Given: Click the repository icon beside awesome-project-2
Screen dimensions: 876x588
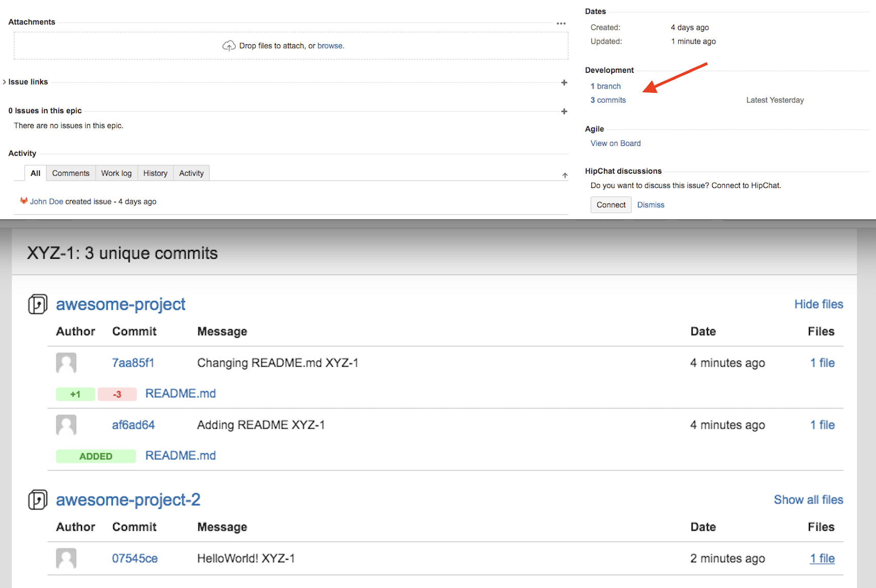Looking at the screenshot, I should click(37, 500).
